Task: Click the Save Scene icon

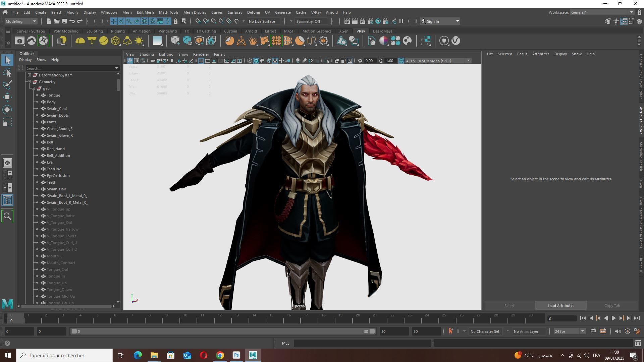Action: (x=64, y=21)
